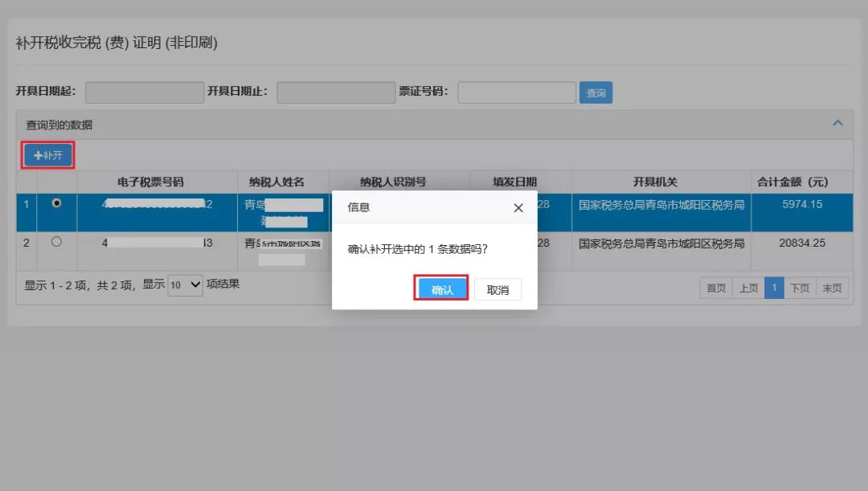Screen dimensions: 868x491
Task: Open the results-per-page dropdown showing 10
Action: point(185,284)
